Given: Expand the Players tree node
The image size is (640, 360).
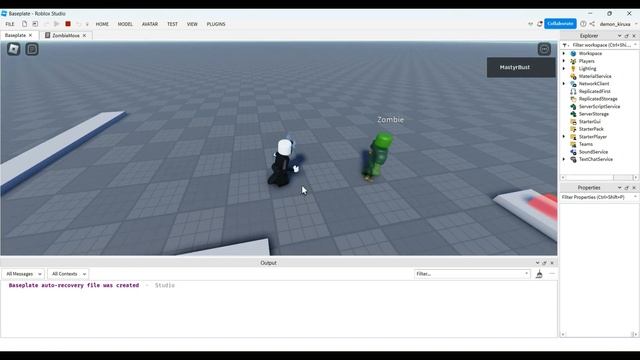Looking at the screenshot, I should 564,61.
